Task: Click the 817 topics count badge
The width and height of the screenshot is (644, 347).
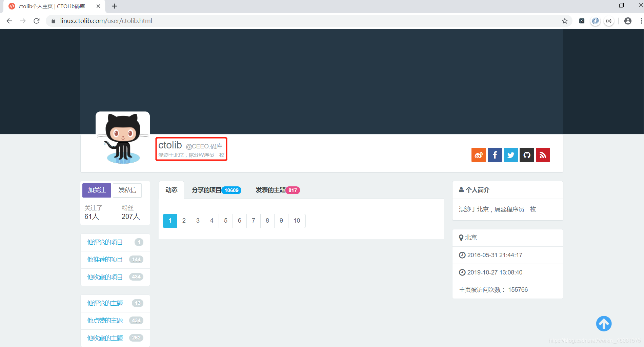Action: (293, 190)
